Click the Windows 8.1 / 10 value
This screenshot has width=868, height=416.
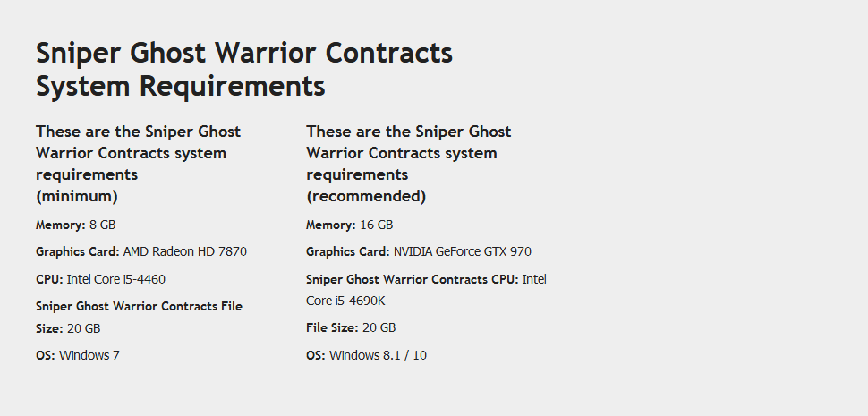point(378,355)
